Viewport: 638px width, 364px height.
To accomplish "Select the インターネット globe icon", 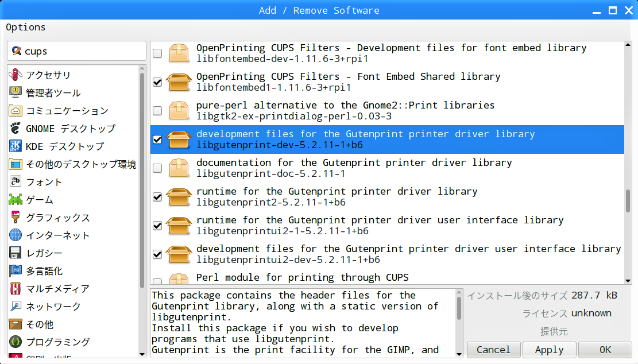I will (x=16, y=235).
